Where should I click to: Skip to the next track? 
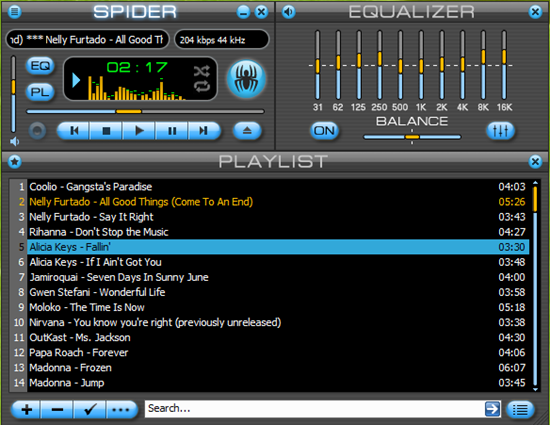point(204,131)
